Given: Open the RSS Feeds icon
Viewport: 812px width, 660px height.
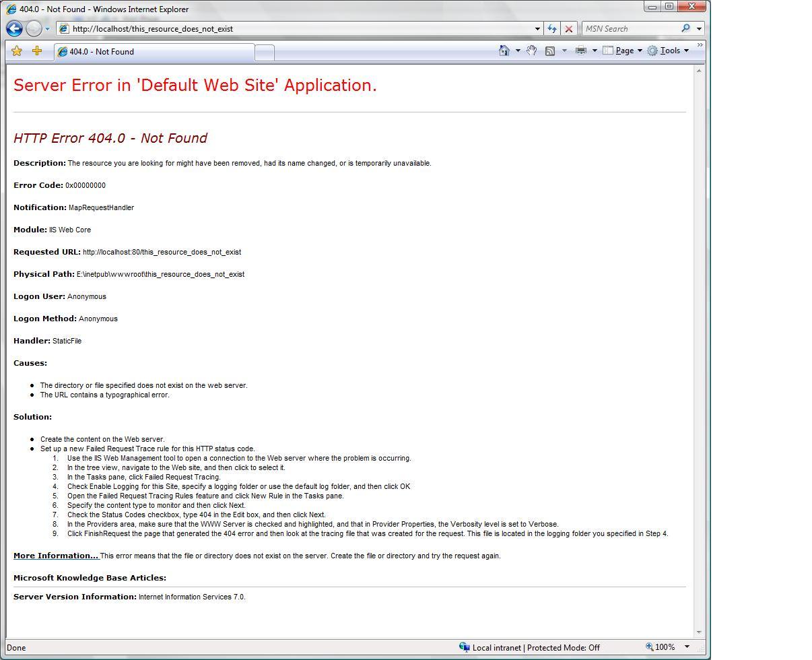Looking at the screenshot, I should (551, 51).
